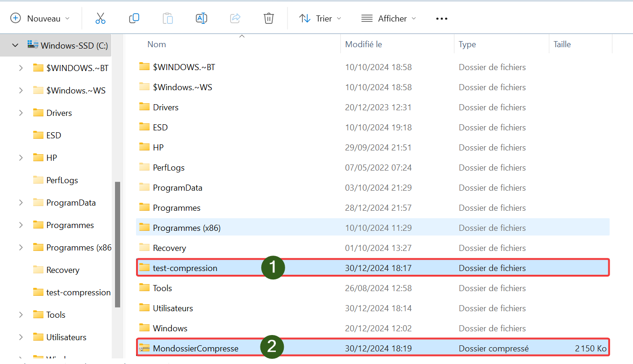Open the Afficher view dropdown

click(x=388, y=19)
